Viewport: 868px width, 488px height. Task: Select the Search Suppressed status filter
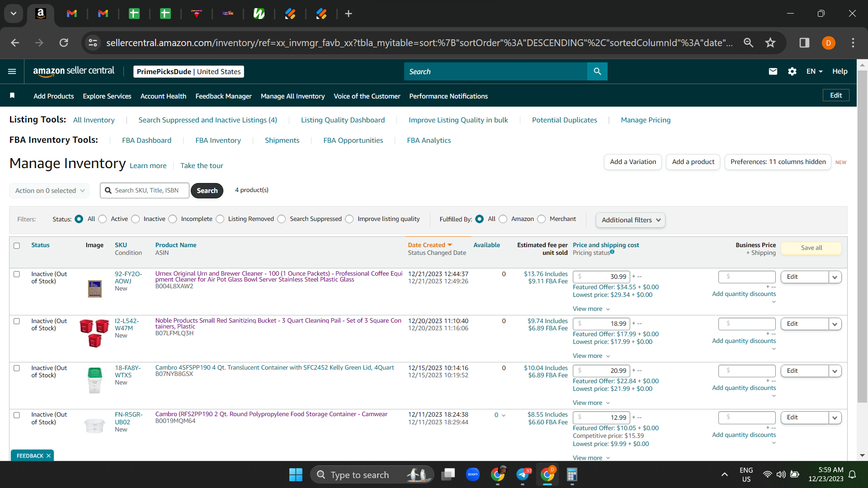click(x=282, y=219)
